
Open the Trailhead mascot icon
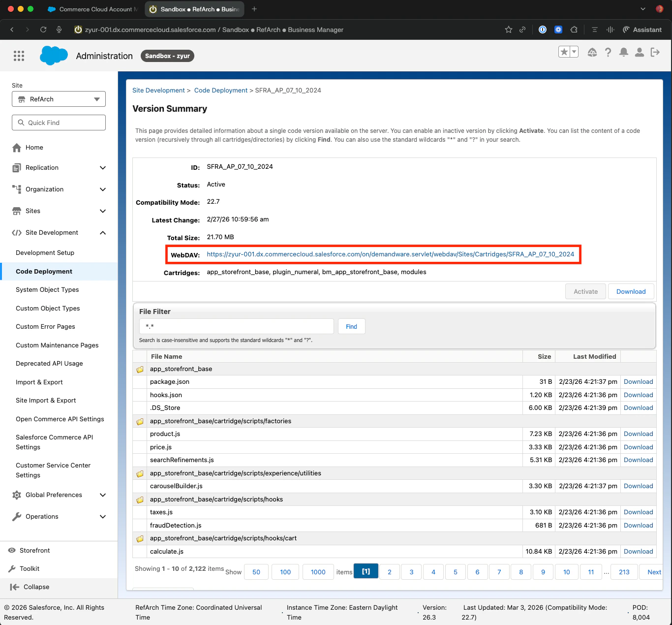(x=592, y=52)
